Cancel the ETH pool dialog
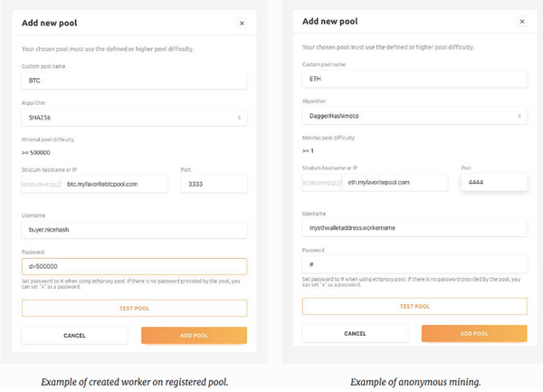543x392 pixels. tap(355, 333)
